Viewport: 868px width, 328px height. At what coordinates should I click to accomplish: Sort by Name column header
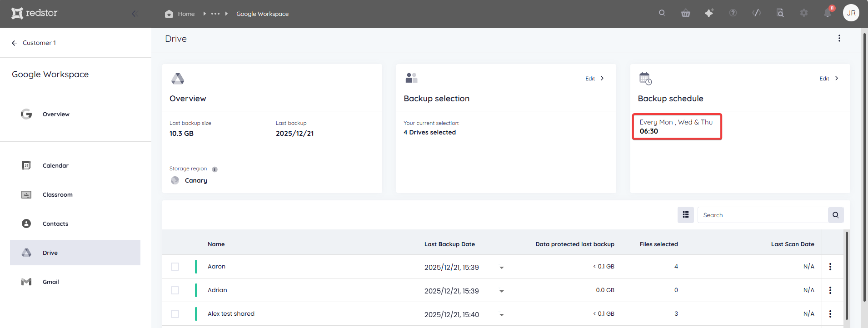tap(216, 244)
